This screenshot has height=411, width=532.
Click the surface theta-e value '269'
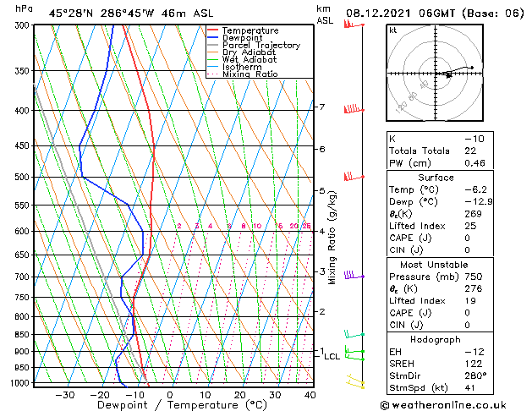pyautogui.click(x=473, y=214)
